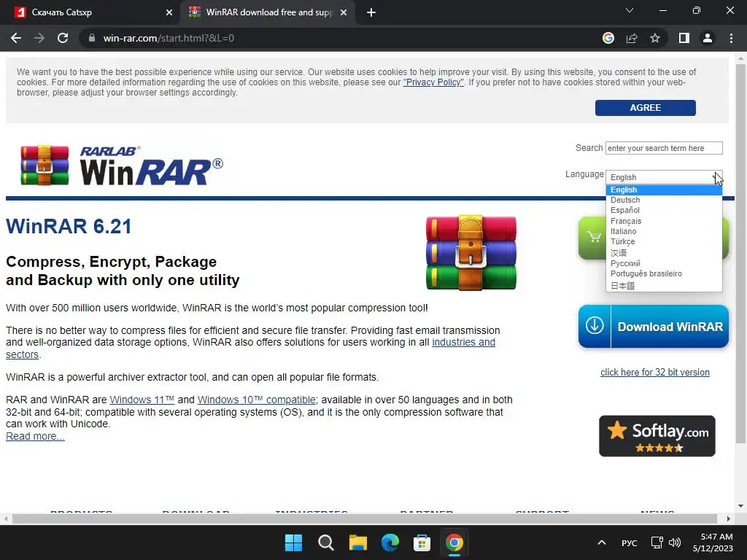Choose Français from the language list

[x=664, y=221]
